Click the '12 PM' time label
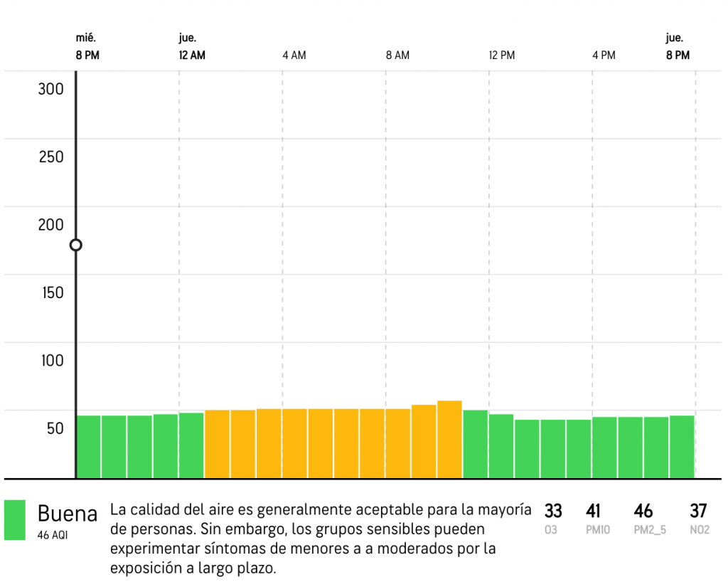The width and height of the screenshot is (728, 582). [x=501, y=55]
